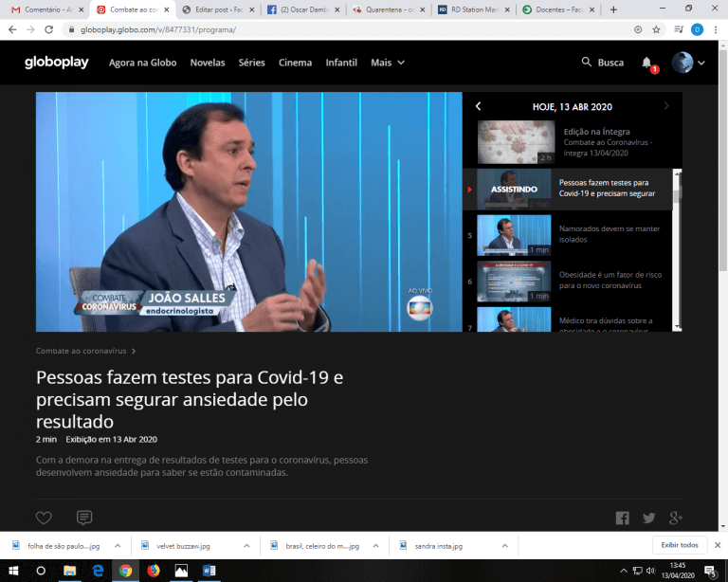Open the Séries section
The image size is (728, 582).
point(251,63)
